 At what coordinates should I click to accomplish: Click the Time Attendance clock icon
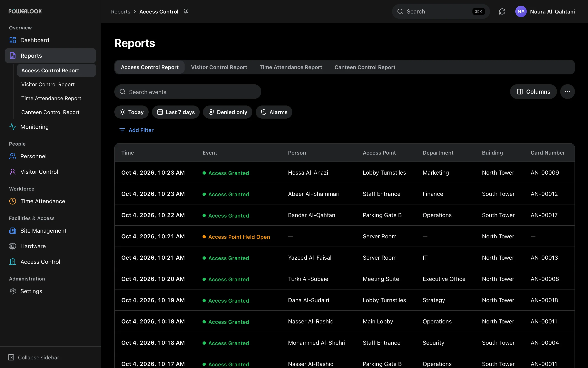pos(13,201)
